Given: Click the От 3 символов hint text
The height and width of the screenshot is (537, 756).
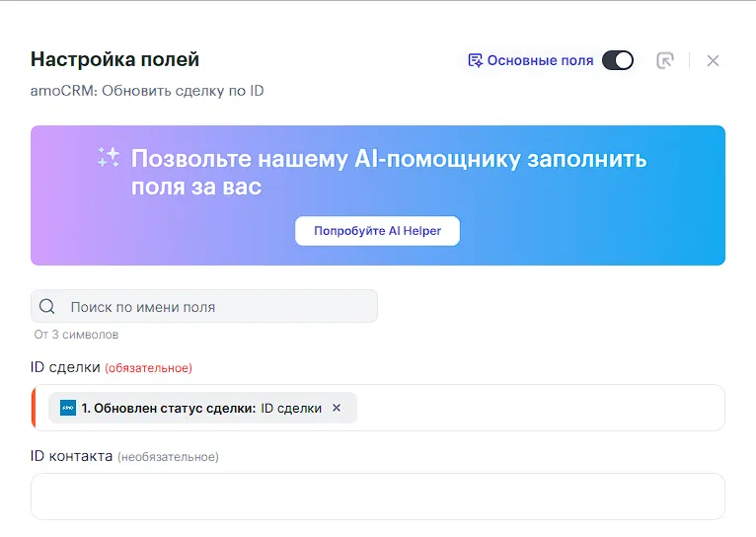Looking at the screenshot, I should (76, 335).
